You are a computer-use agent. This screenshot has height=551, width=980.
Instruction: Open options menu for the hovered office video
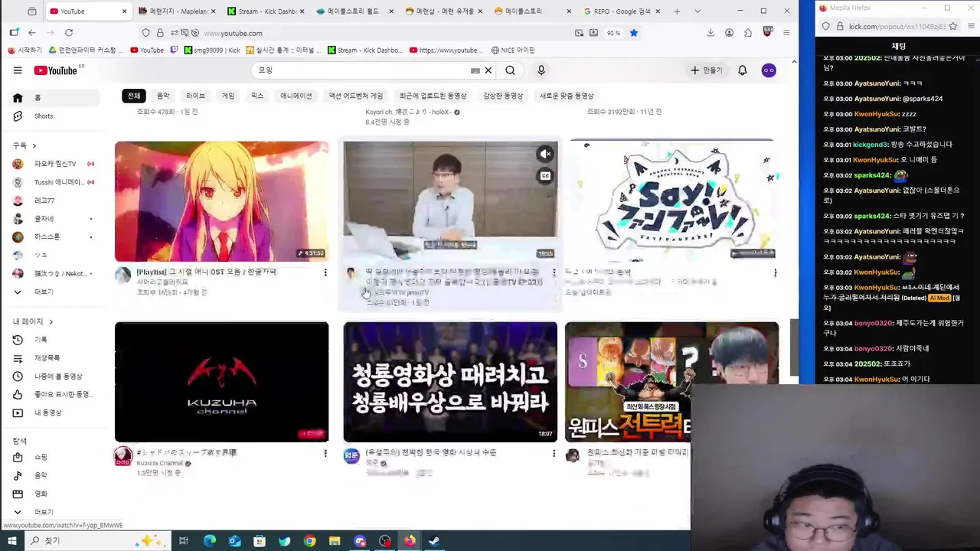[x=554, y=272]
